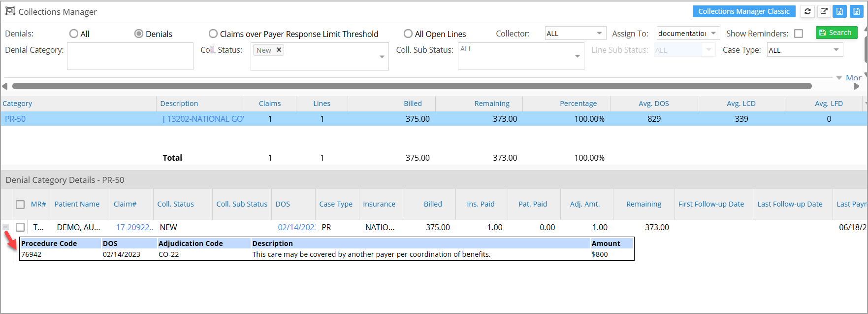This screenshot has height=314, width=868.
Task: Check the select-all checkbox in details header
Action: pyautogui.click(x=20, y=204)
